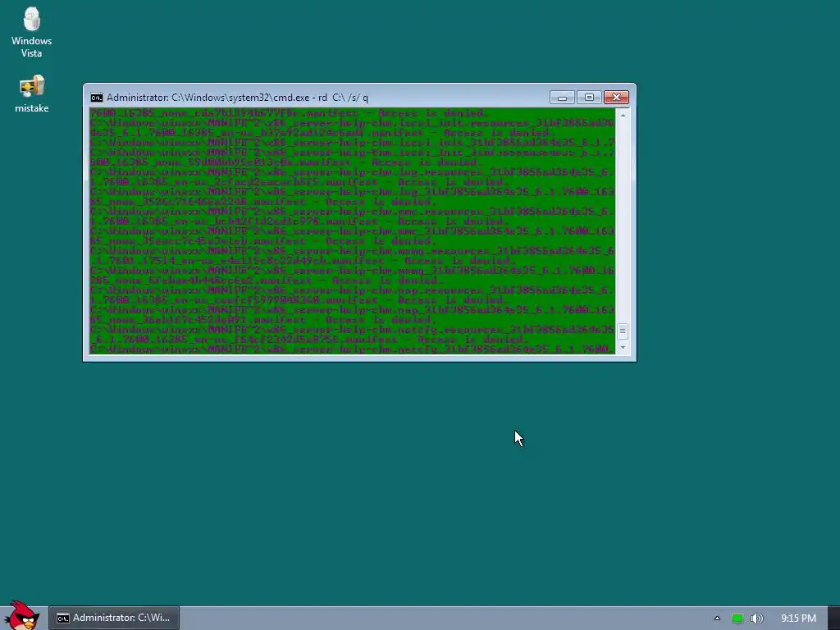The height and width of the screenshot is (630, 840).
Task: Select the mistake desktop shortcut icon
Action: 32,94
